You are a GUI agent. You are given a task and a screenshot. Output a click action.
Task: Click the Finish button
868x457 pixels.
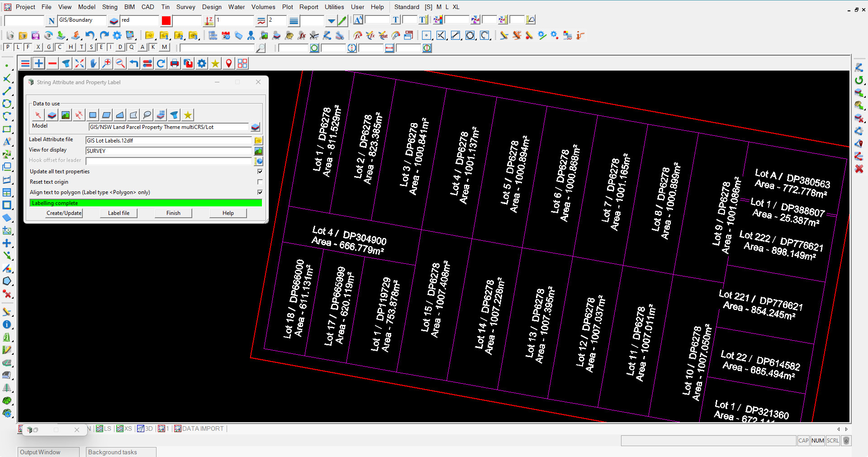click(173, 213)
